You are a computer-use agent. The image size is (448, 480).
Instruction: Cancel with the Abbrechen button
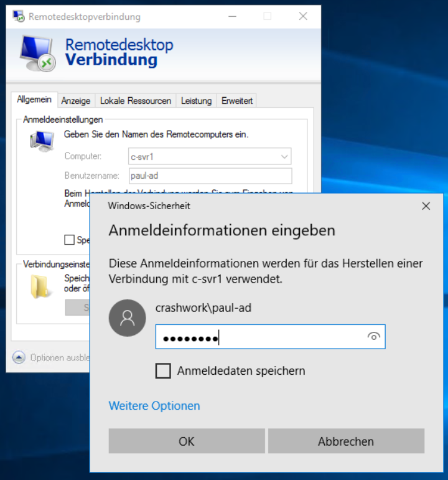[x=346, y=441]
